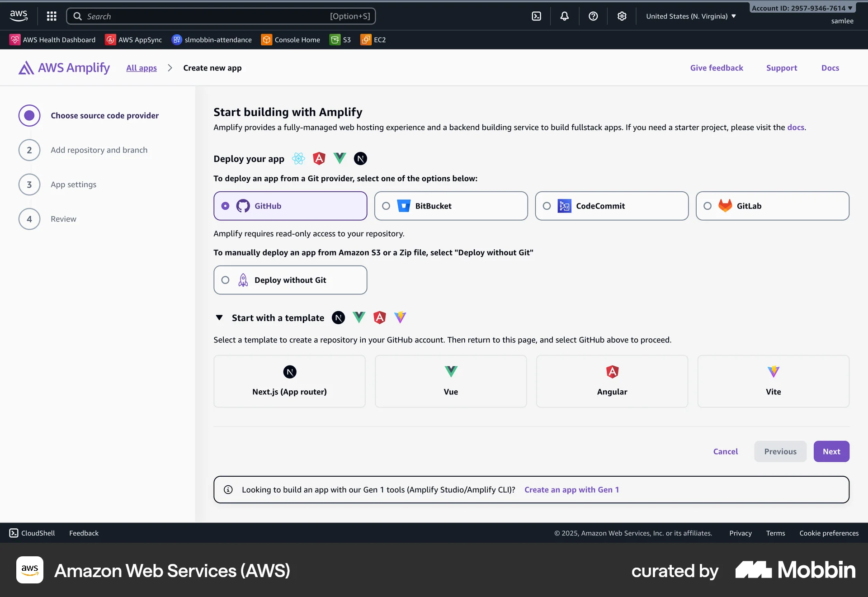868x597 pixels.
Task: Select the Vite template card
Action: pos(773,381)
